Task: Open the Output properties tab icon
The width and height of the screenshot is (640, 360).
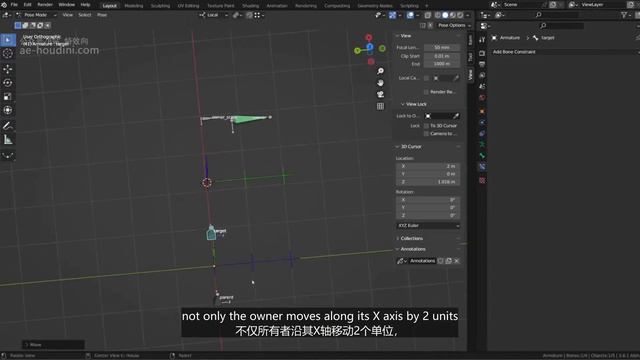Action: tap(482, 64)
